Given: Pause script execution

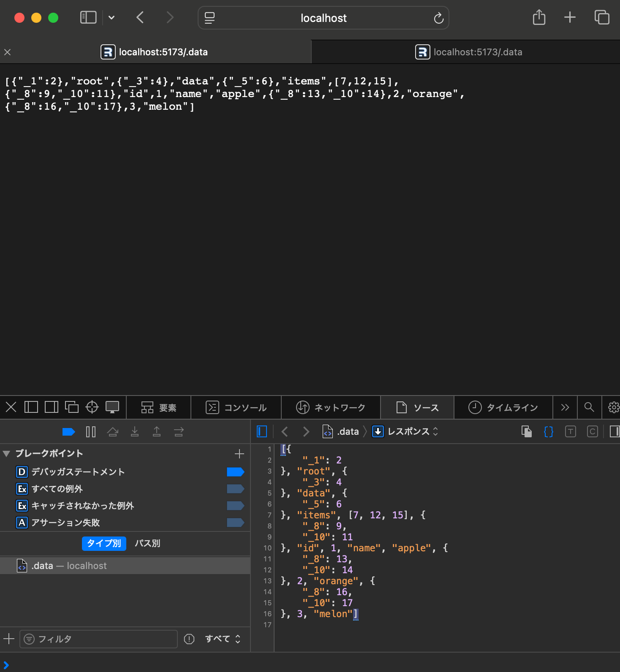Looking at the screenshot, I should click(x=91, y=431).
